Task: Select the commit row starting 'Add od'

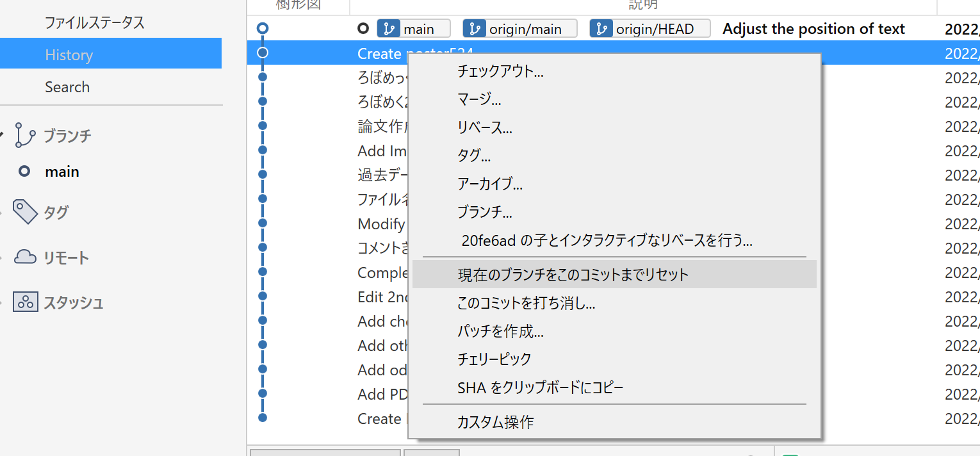Action: 382,370
